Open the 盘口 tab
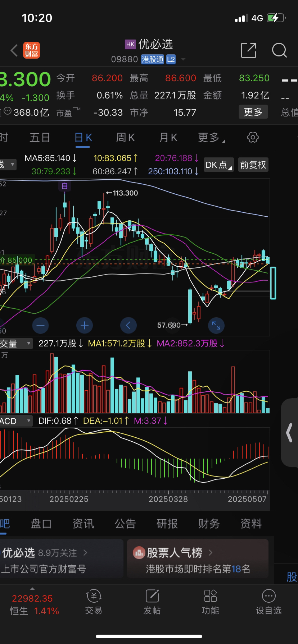This screenshot has width=298, height=644. coord(41,524)
